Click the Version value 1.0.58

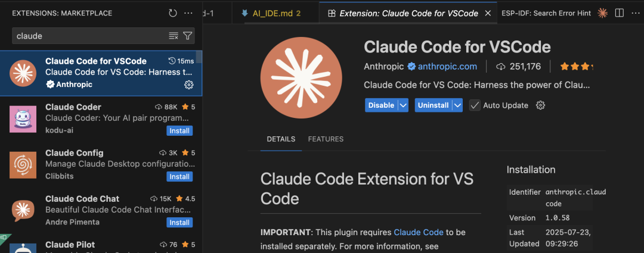pyautogui.click(x=558, y=218)
